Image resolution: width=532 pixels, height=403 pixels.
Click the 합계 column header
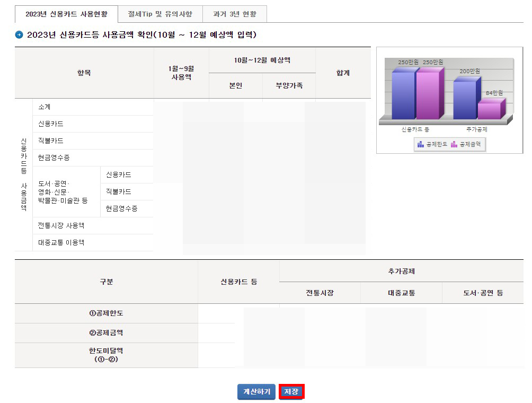click(x=343, y=73)
